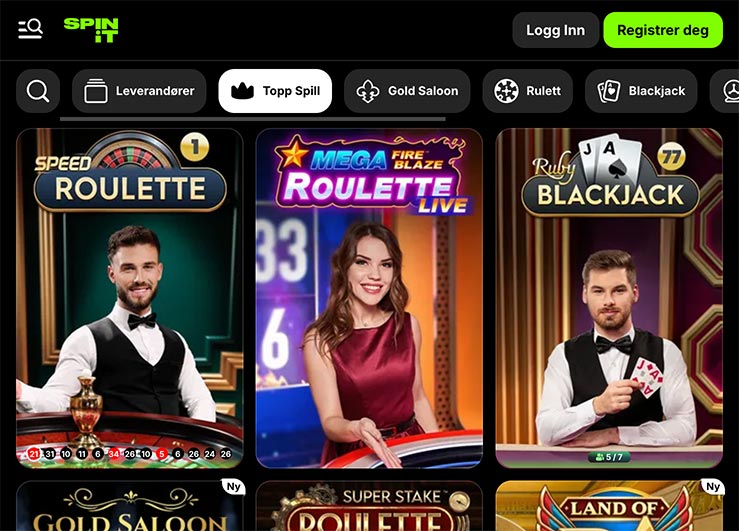739x531 pixels.
Task: Switch to the Topp Spill tab
Action: point(275,91)
